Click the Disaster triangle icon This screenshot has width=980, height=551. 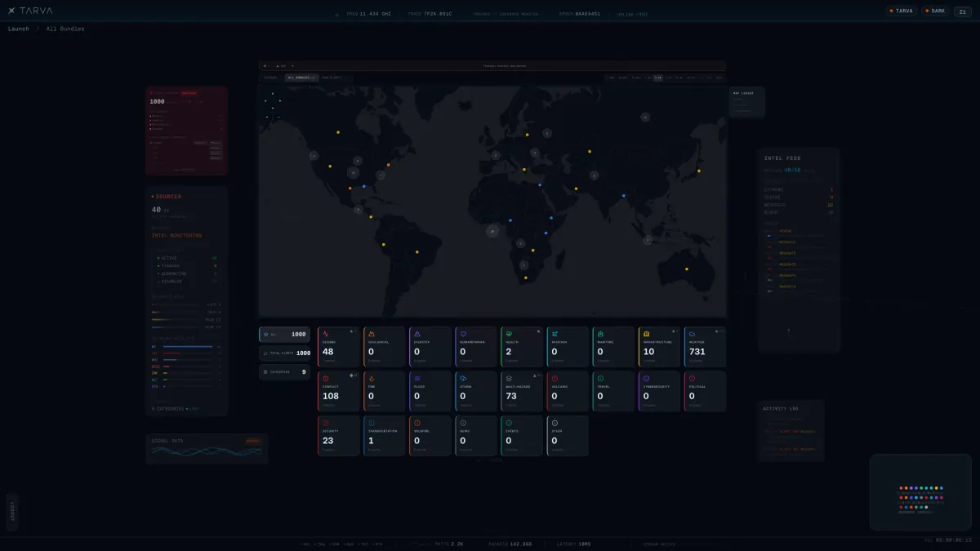(x=417, y=334)
